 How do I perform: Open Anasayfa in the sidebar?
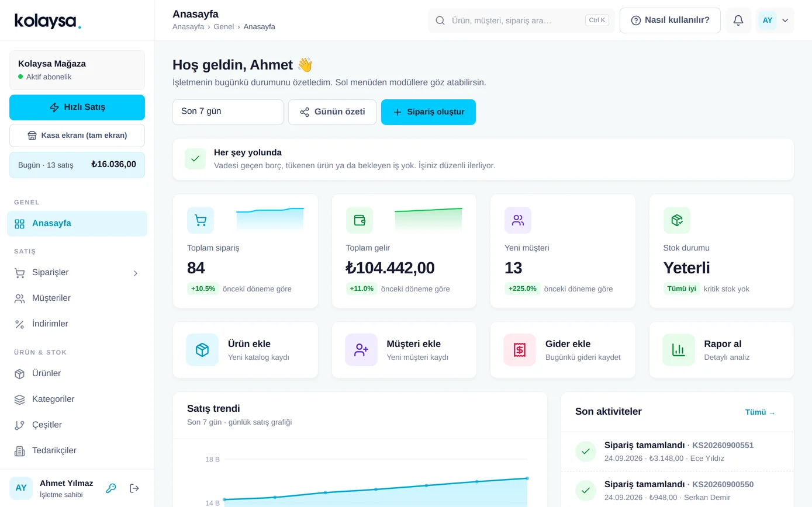click(x=77, y=224)
